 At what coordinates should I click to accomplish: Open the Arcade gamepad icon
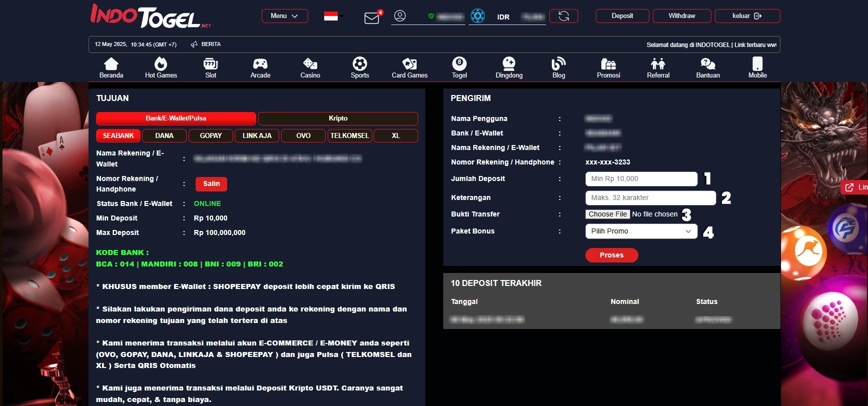pyautogui.click(x=260, y=63)
